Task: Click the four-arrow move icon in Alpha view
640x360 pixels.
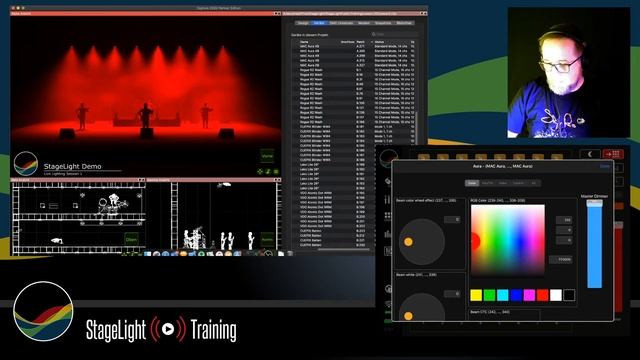Action: (260, 172)
